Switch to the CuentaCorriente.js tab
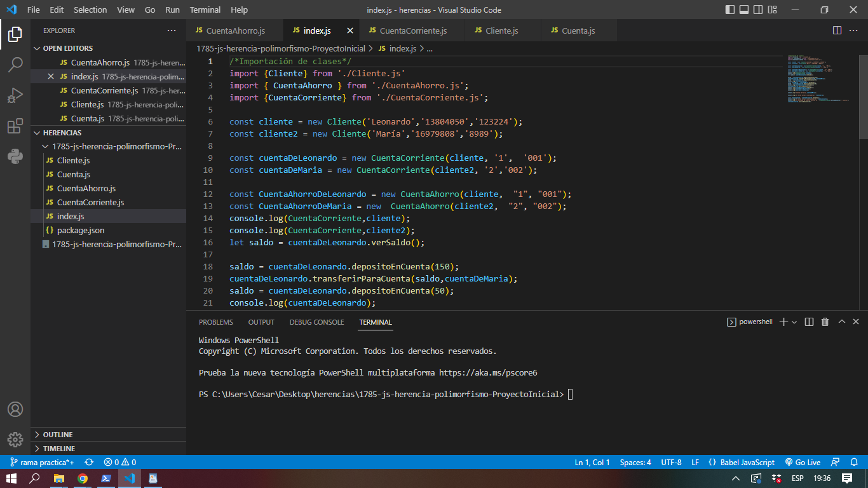 click(412, 30)
